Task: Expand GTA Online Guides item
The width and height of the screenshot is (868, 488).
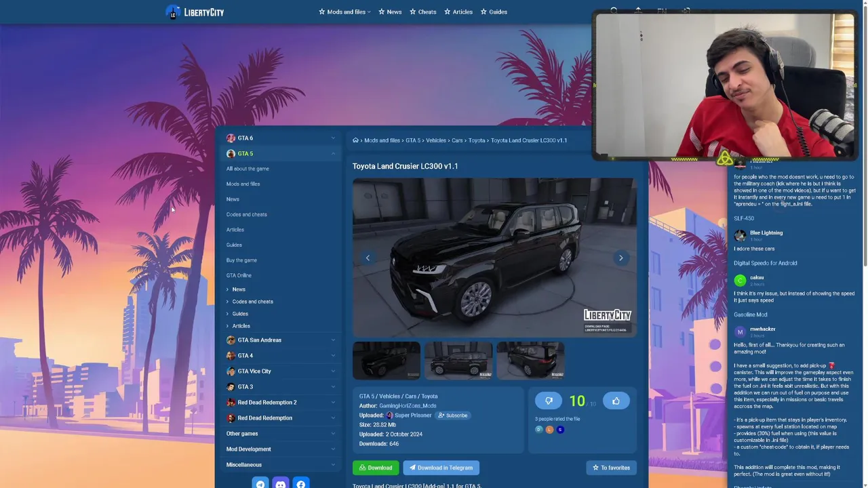Action: pyautogui.click(x=240, y=314)
